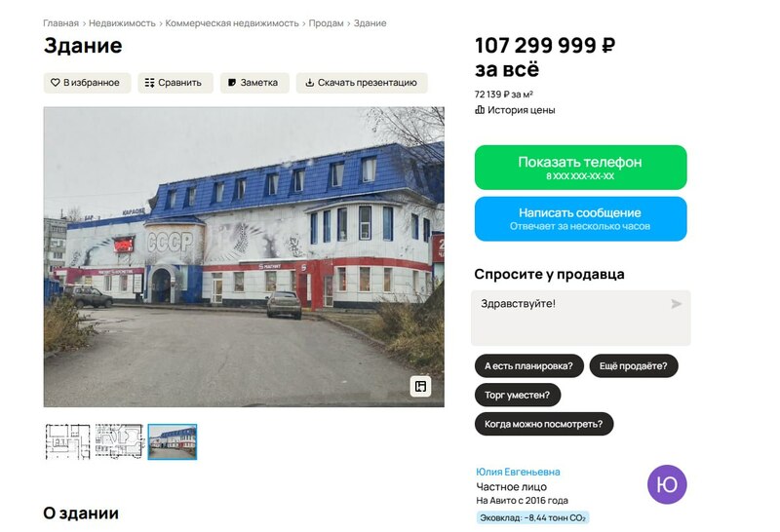780x532 pixels.
Task: Click the purple Ю seller avatar
Action: [667, 484]
